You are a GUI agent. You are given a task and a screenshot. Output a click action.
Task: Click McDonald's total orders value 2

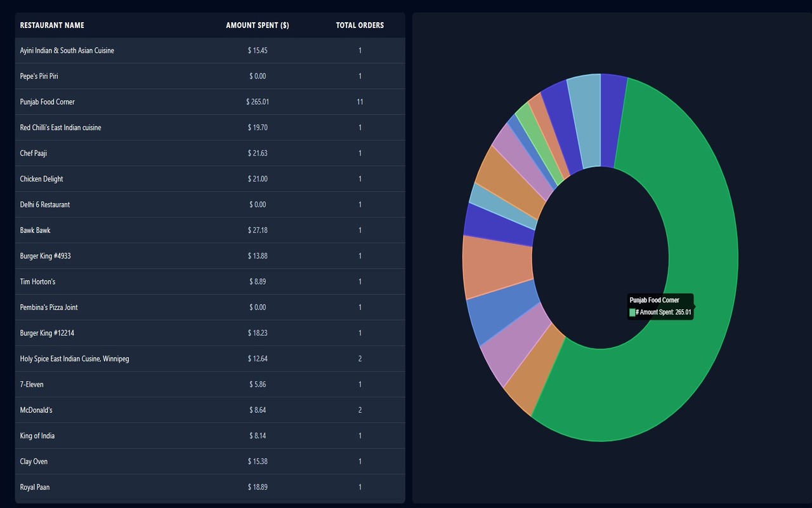click(x=360, y=410)
